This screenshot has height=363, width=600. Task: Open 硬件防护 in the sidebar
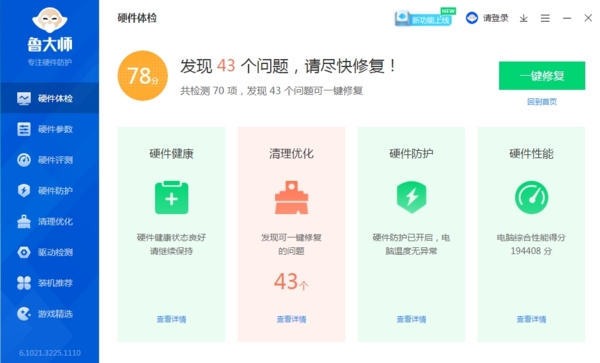49,190
